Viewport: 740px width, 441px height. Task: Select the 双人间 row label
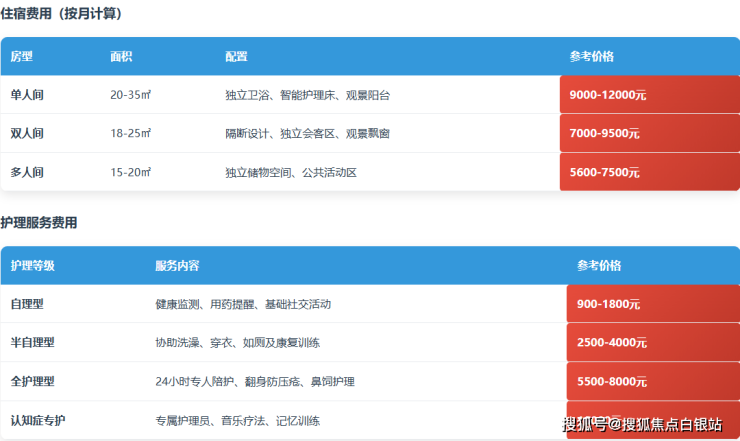27,133
